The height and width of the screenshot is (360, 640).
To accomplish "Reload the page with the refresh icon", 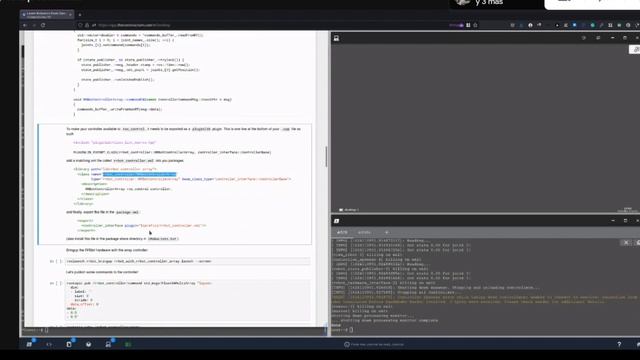I will coord(43,25).
